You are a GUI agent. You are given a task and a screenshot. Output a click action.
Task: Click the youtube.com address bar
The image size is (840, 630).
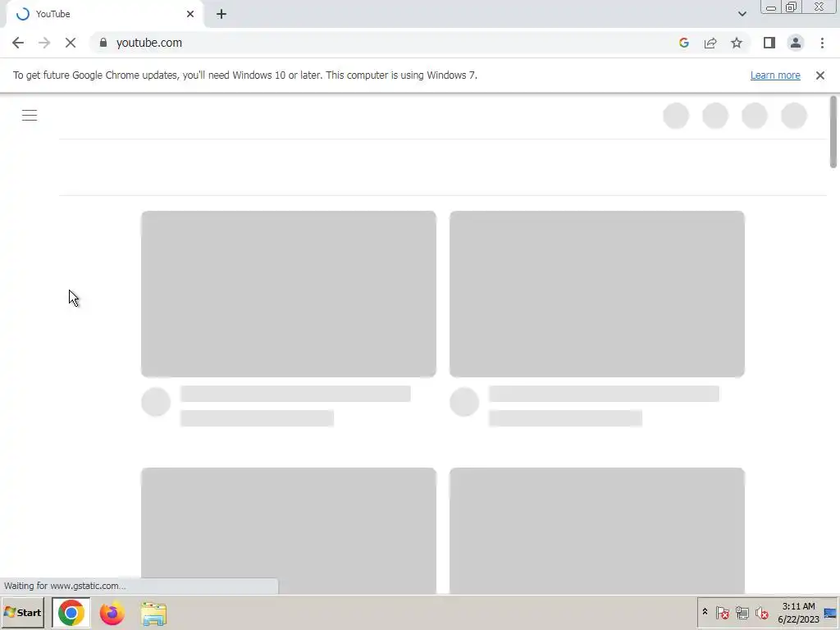tap(386, 43)
